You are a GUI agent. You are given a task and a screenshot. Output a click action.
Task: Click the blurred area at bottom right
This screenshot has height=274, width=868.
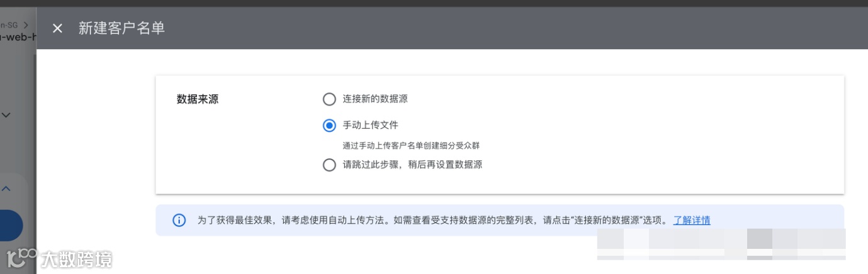coord(721,244)
